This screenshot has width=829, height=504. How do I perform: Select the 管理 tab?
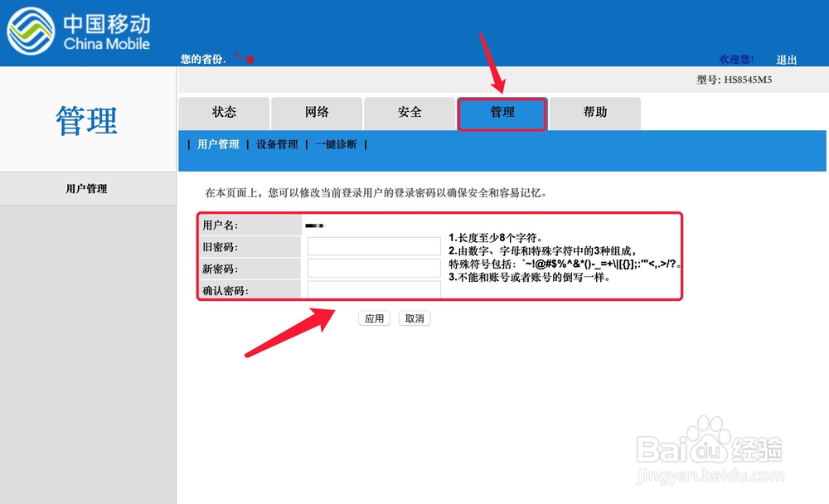pos(502,112)
